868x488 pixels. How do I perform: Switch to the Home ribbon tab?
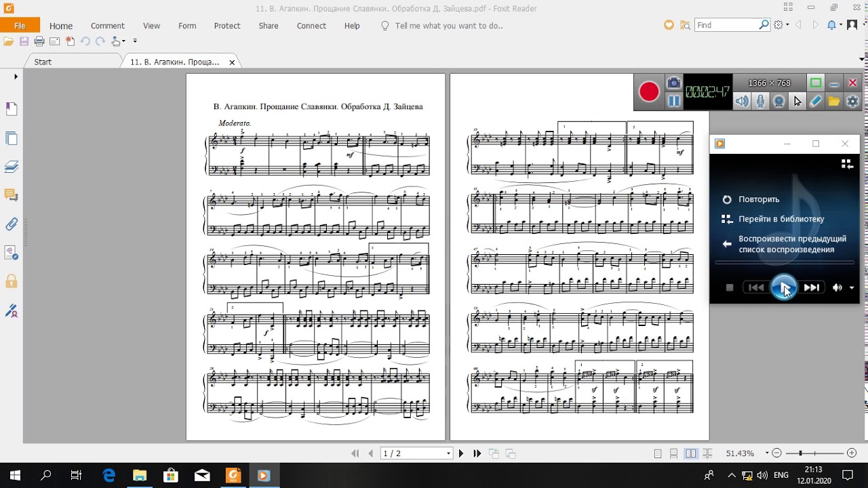(x=61, y=26)
